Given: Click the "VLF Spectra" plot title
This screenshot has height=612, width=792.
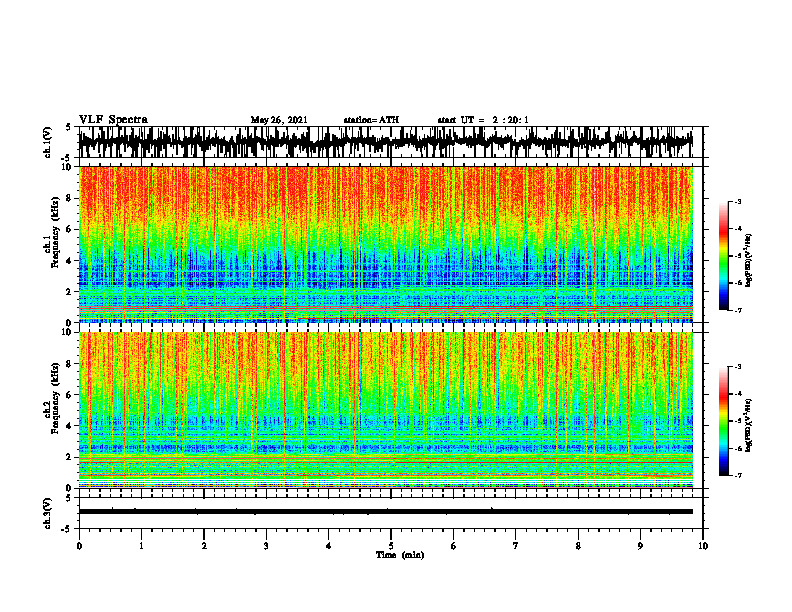Looking at the screenshot, I should click(113, 120).
